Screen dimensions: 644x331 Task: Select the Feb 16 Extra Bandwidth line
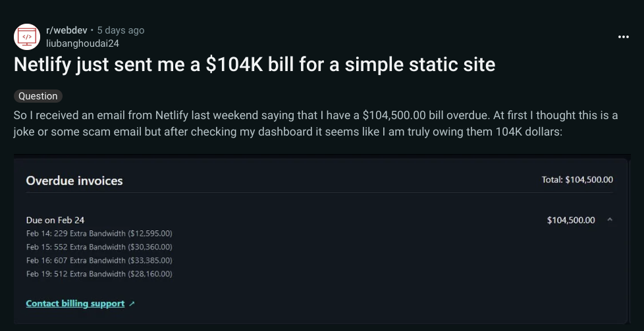(99, 260)
